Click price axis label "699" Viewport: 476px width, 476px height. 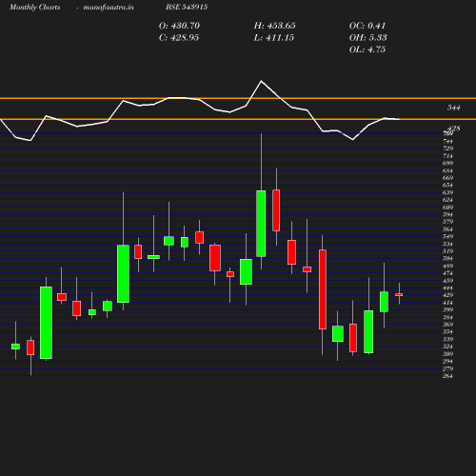click(x=447, y=163)
